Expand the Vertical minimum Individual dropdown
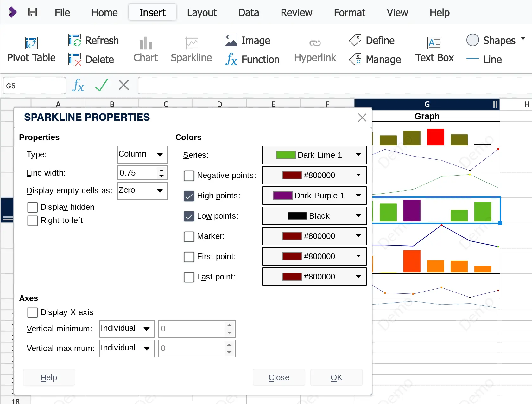Image resolution: width=532 pixels, height=404 pixels. [126, 329]
